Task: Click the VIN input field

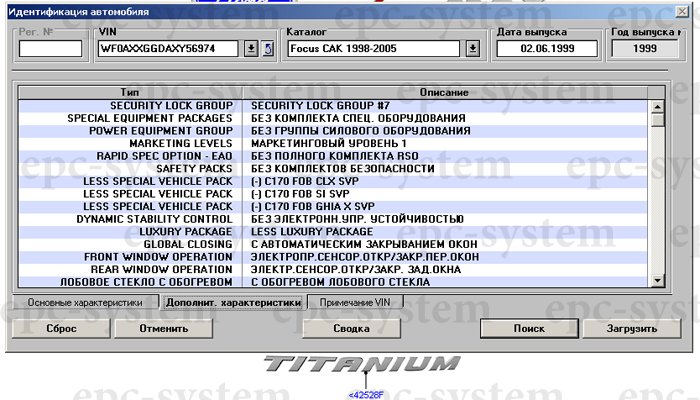Action: 168,49
